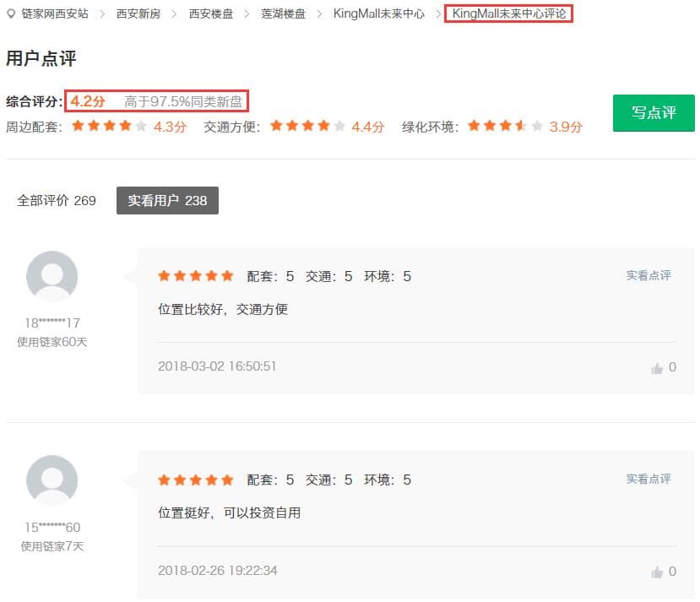This screenshot has width=700, height=602.
Task: Open 链家网西安站 breadcrumb link
Action: click(x=54, y=14)
